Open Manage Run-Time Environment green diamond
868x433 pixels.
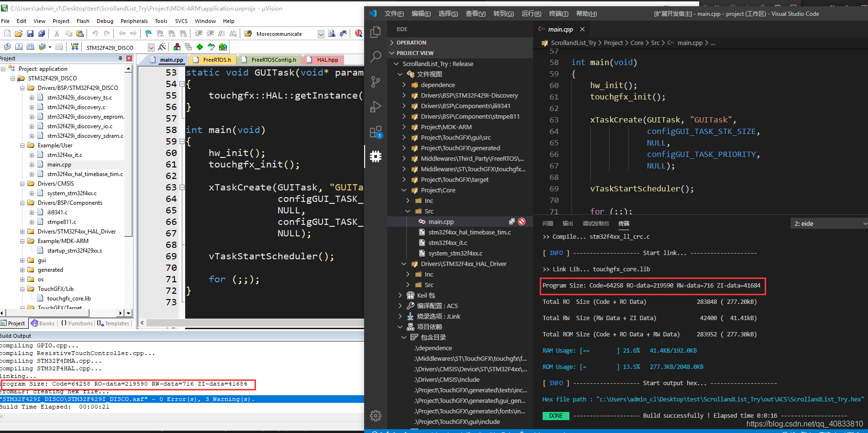(200, 47)
